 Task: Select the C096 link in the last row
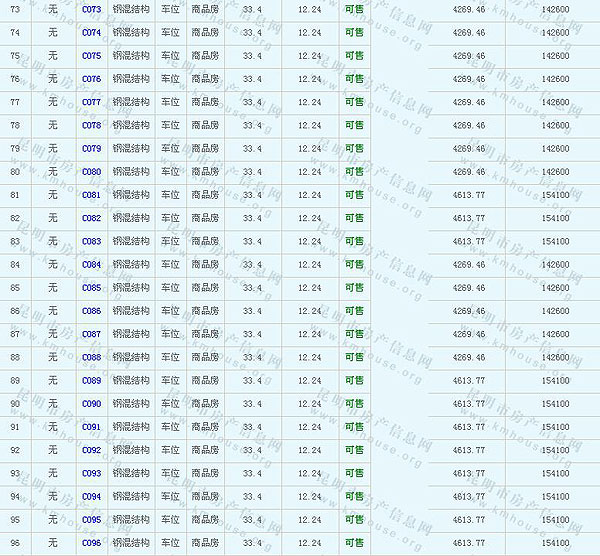(x=91, y=543)
